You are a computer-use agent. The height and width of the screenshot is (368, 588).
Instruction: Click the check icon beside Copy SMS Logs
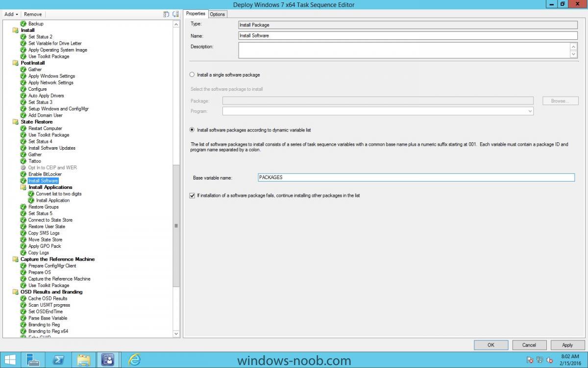tap(23, 233)
